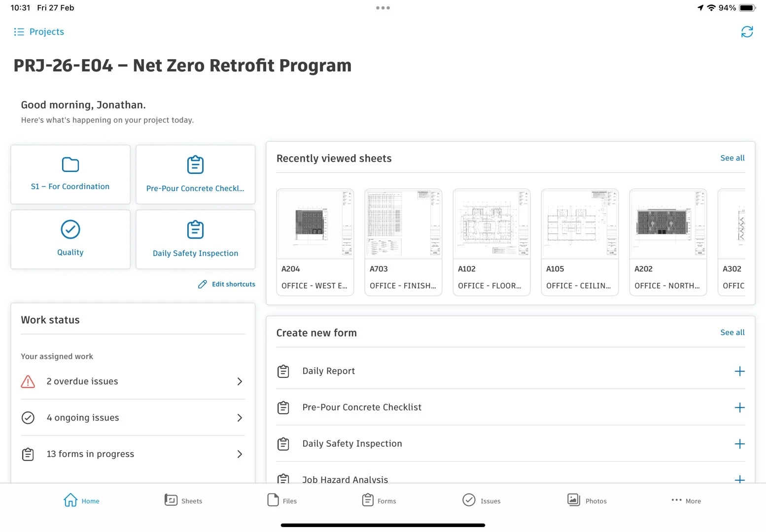
Task: See all recently viewed sheets
Action: 732,158
